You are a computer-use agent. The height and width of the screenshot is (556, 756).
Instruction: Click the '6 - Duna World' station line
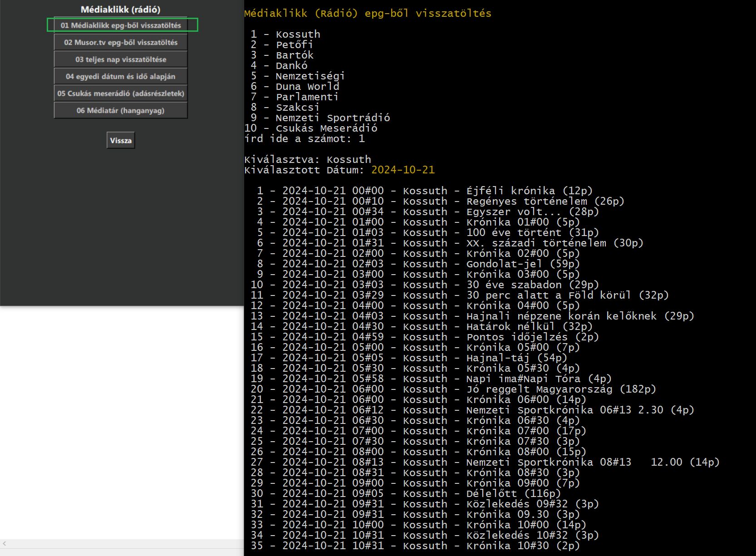click(x=295, y=87)
